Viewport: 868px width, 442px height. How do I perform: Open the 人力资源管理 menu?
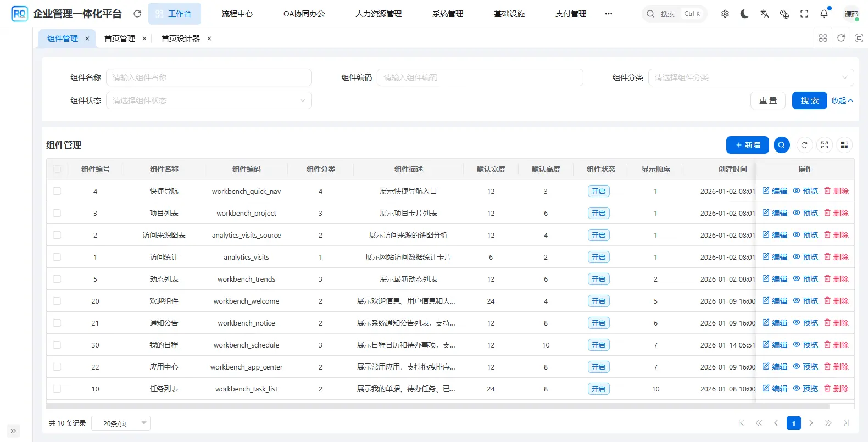pyautogui.click(x=379, y=14)
